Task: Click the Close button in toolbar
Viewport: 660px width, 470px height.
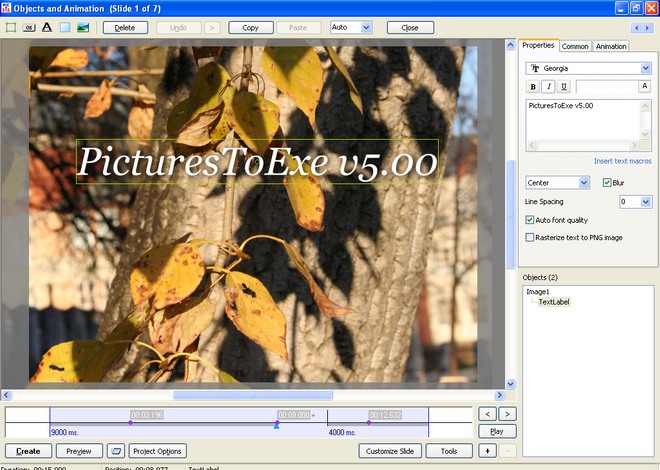Action: click(410, 28)
